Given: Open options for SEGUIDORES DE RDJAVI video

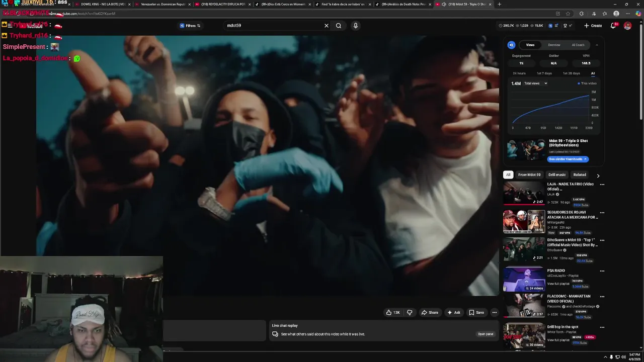Looking at the screenshot, I should click(x=602, y=213).
